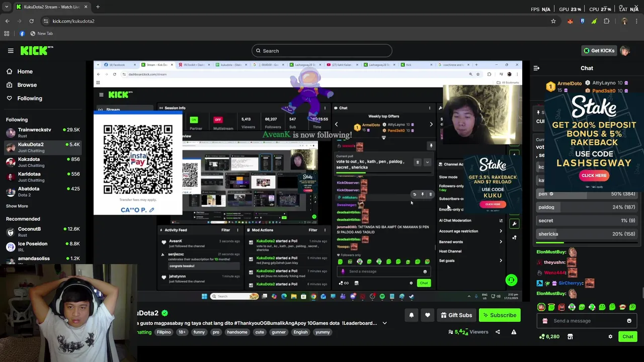The image size is (644, 362).
Task: Focus the Send a message chat input
Action: 586,321
